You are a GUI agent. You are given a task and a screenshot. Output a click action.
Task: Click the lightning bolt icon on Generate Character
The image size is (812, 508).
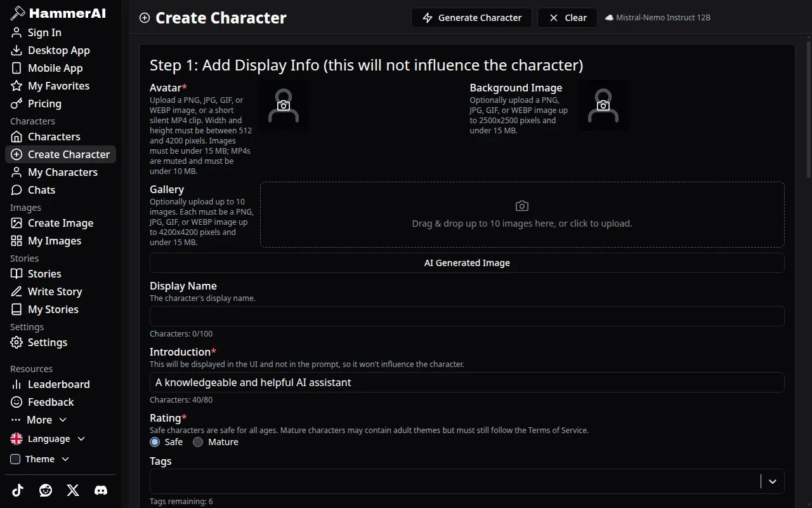(428, 18)
